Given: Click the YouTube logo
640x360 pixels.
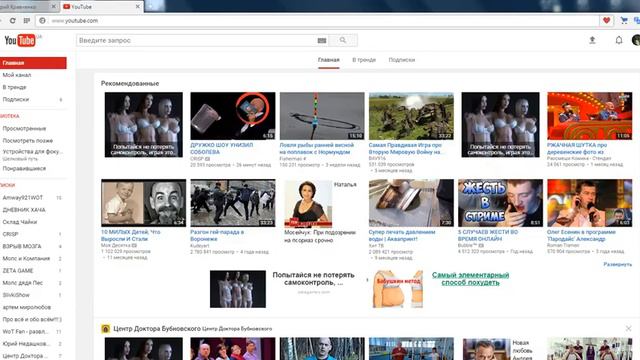Looking at the screenshot, I should (x=20, y=40).
